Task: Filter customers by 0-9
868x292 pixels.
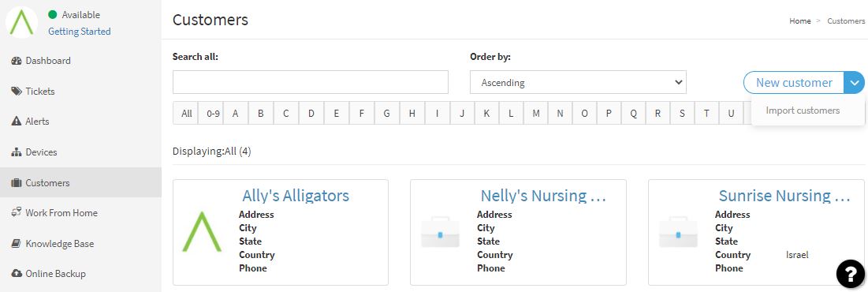Action: tap(213, 113)
